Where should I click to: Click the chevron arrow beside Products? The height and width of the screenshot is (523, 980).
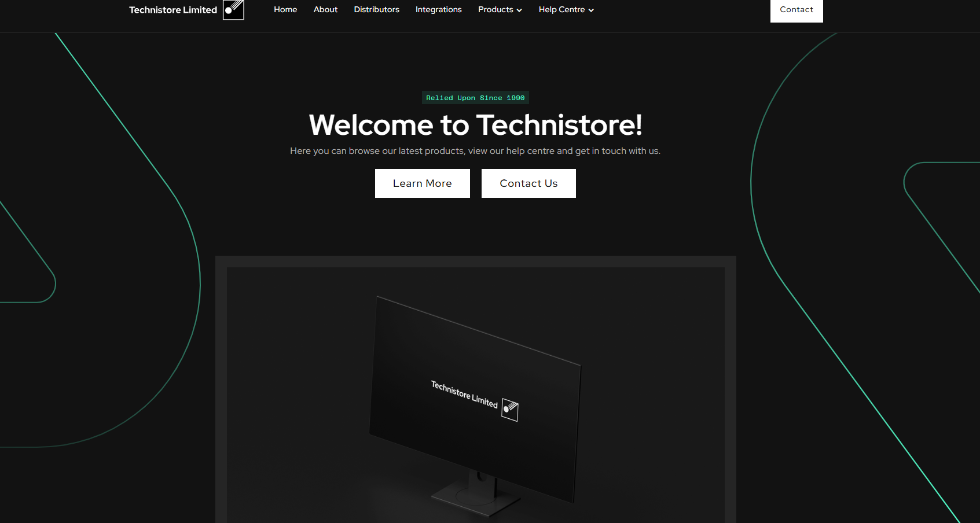[x=519, y=10]
